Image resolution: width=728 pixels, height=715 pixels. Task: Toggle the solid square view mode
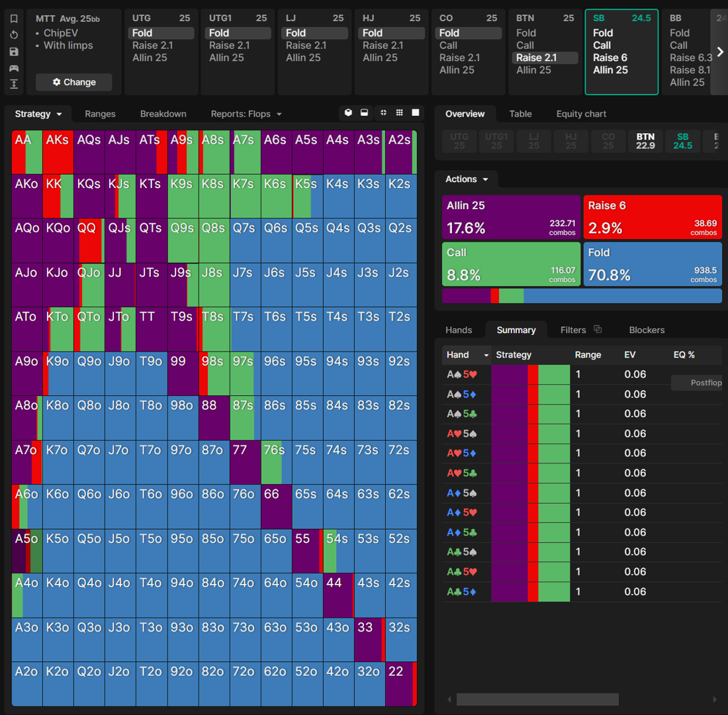pyautogui.click(x=416, y=113)
